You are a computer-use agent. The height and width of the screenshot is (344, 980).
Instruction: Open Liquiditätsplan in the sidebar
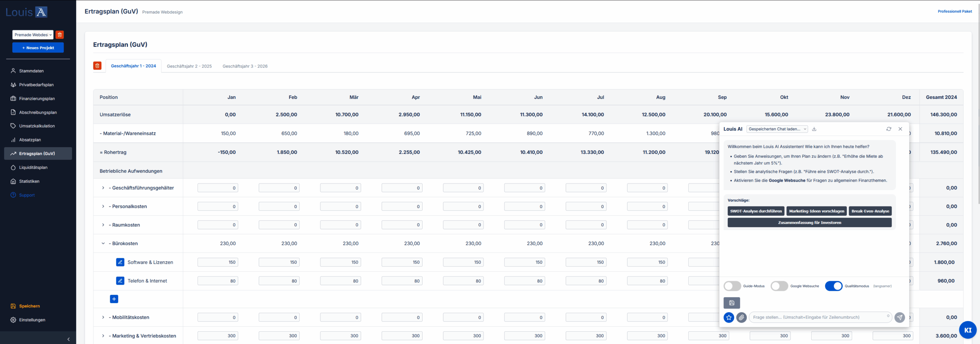pyautogui.click(x=33, y=167)
